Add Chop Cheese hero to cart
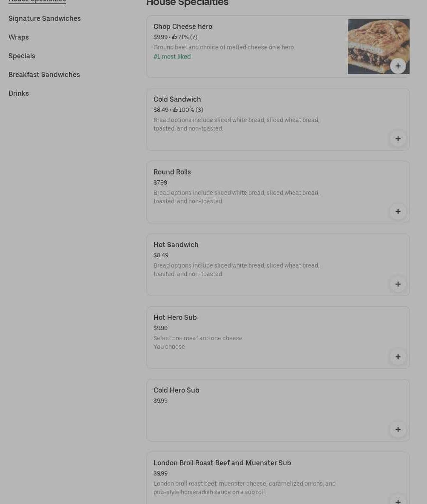 (x=398, y=66)
